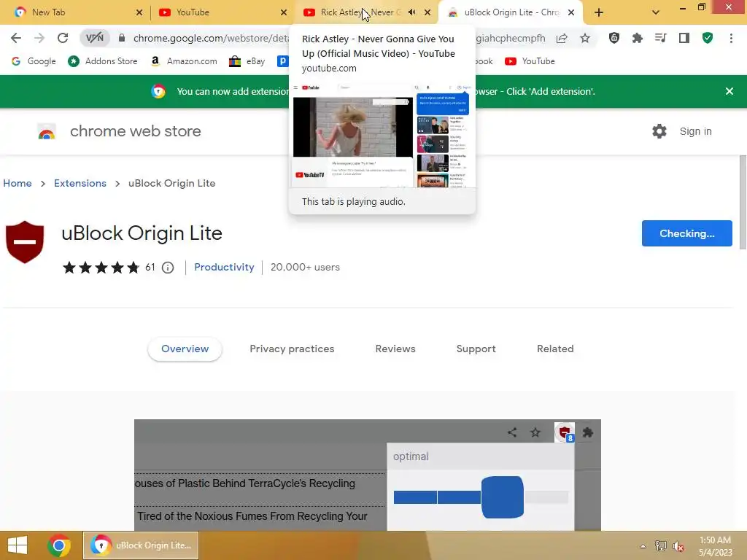747x560 pixels.
Task: Click the green security check shield icon
Action: (x=708, y=38)
